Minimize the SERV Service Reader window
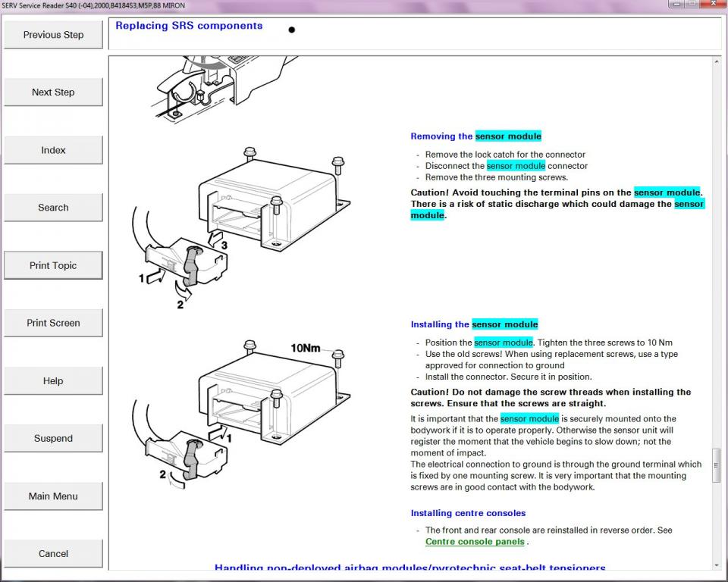Screen dimensions: 728x582 pyautogui.click(x=677, y=4)
